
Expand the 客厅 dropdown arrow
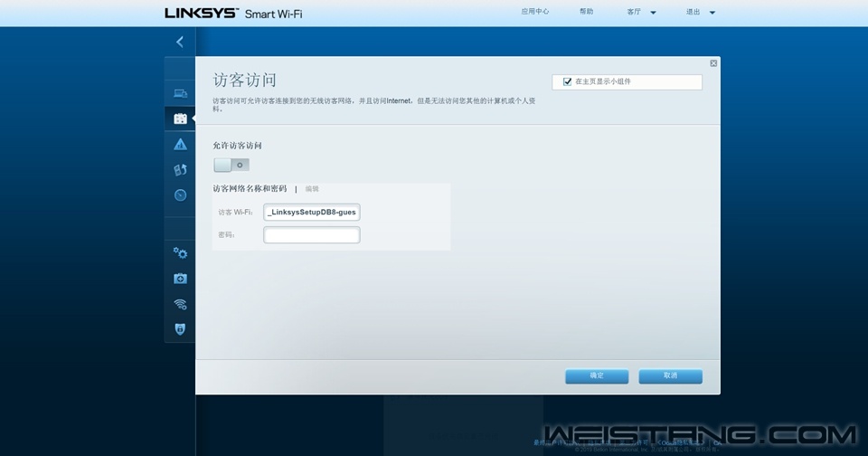(x=653, y=13)
